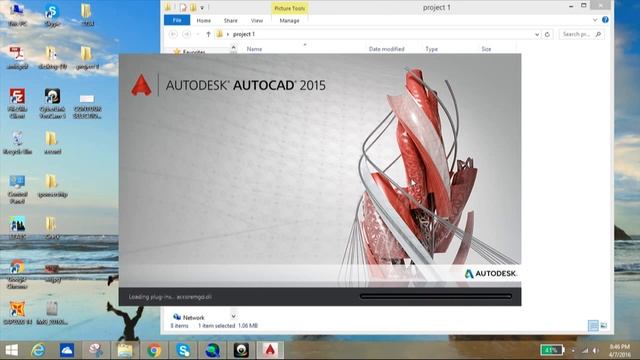
Task: Open File Explorer from the taskbar
Action: coord(125,350)
